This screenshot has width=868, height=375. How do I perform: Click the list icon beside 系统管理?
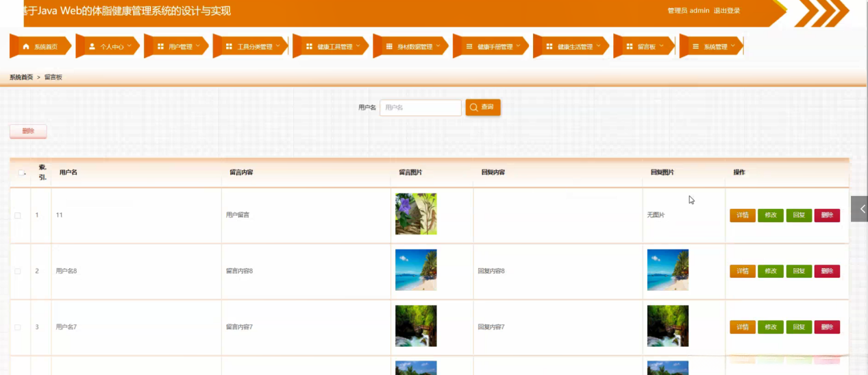pyautogui.click(x=695, y=47)
